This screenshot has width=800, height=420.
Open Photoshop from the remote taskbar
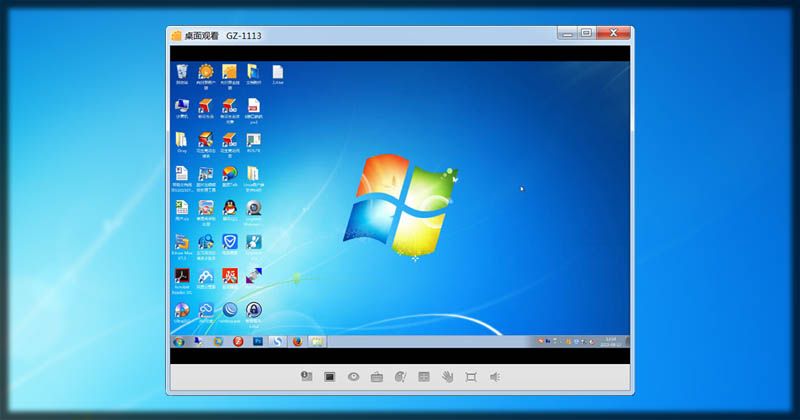(258, 341)
